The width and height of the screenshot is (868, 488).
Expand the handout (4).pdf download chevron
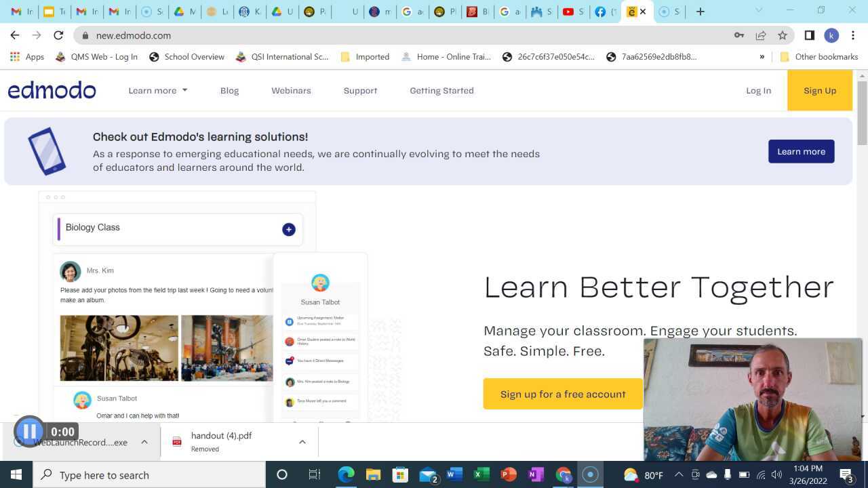click(x=302, y=441)
